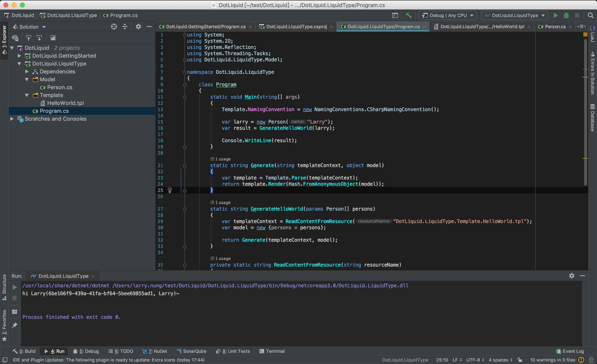597x364 pixels.
Task: Collapse all nodes in Solution explorer
Action: coord(125,27)
